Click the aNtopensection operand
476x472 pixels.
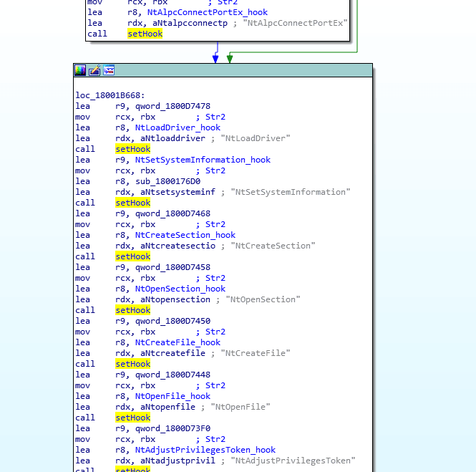175,299
